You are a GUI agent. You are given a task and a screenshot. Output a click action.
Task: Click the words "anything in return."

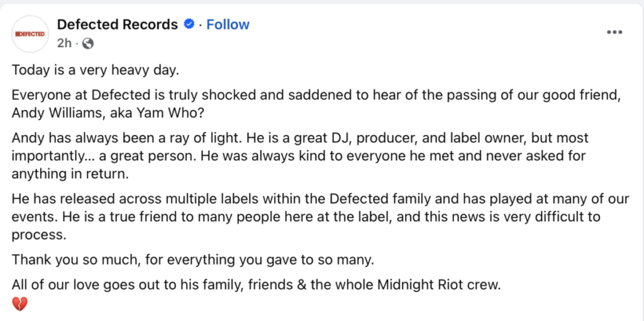coord(70,174)
